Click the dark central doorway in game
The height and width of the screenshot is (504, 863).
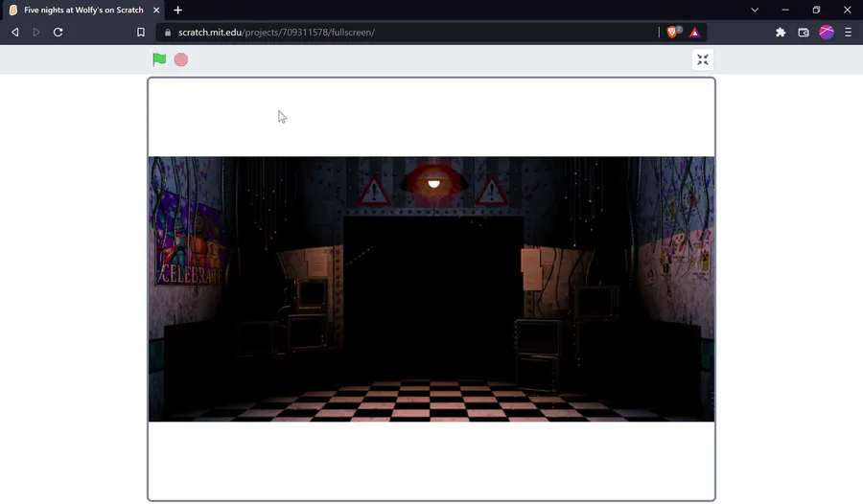pyautogui.click(x=433, y=297)
